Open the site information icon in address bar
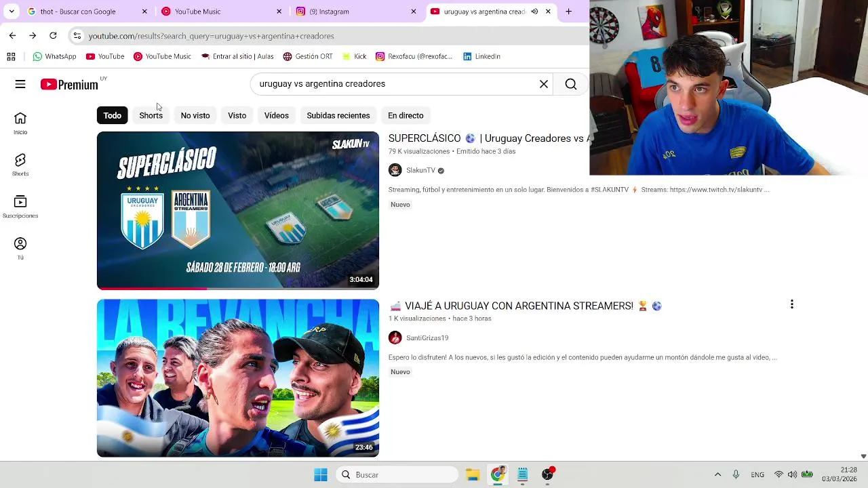Viewport: 868px width, 488px height. pos(77,35)
